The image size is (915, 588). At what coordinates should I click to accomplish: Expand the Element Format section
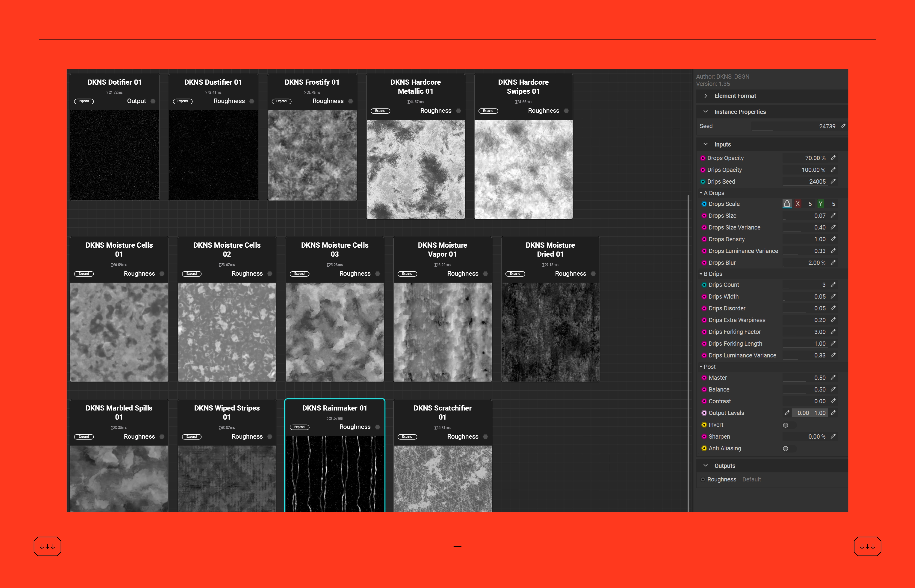[x=706, y=96]
